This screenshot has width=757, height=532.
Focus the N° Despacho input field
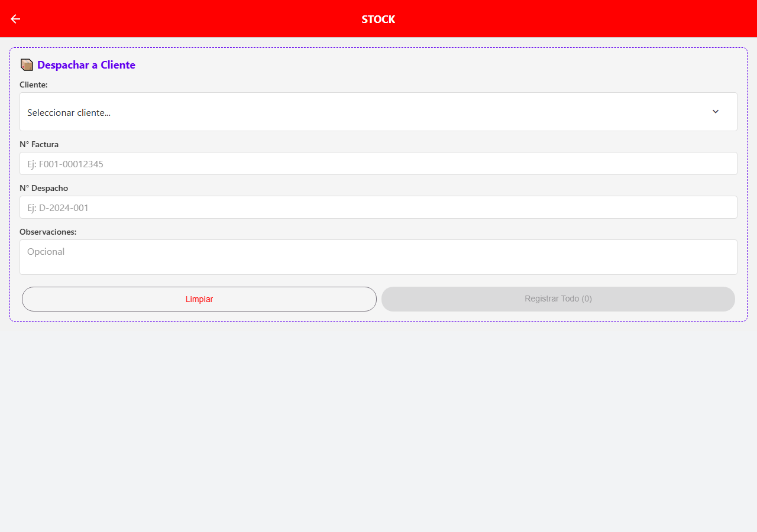pos(378,207)
